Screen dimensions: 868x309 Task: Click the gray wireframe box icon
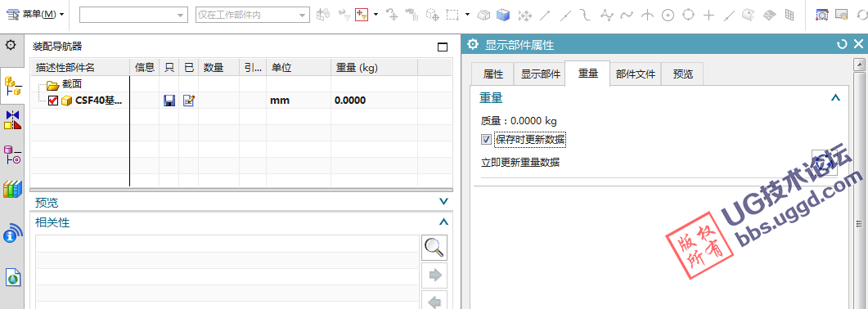tap(484, 15)
